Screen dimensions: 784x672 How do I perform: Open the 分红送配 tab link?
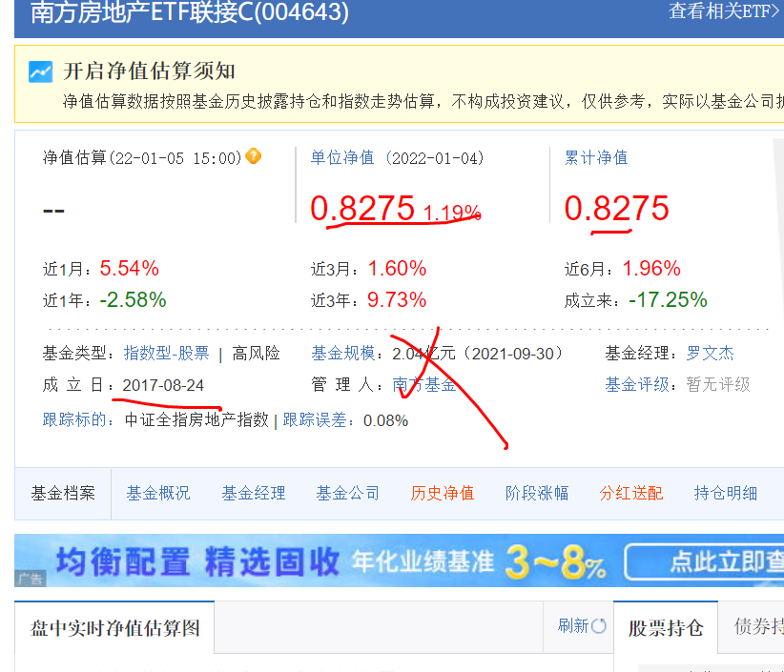point(631,494)
